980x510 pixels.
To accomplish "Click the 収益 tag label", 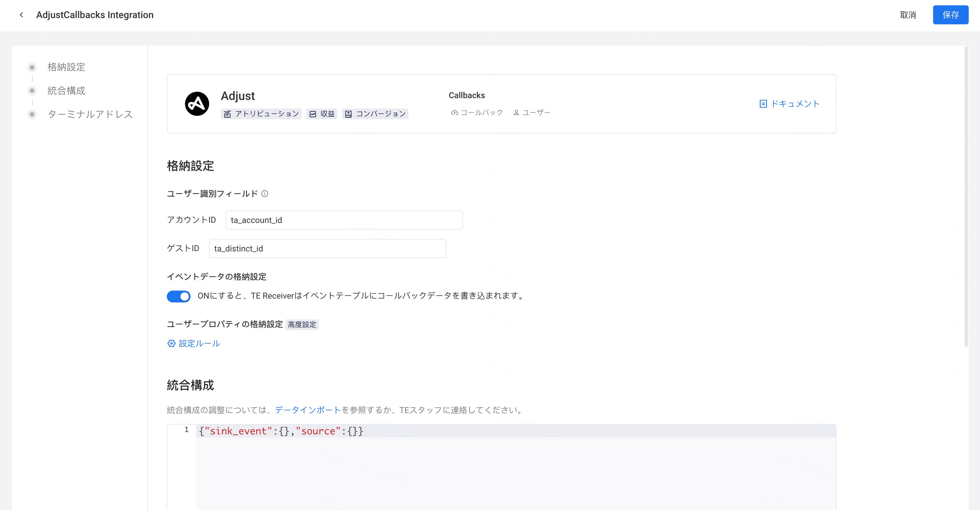I will tap(327, 114).
